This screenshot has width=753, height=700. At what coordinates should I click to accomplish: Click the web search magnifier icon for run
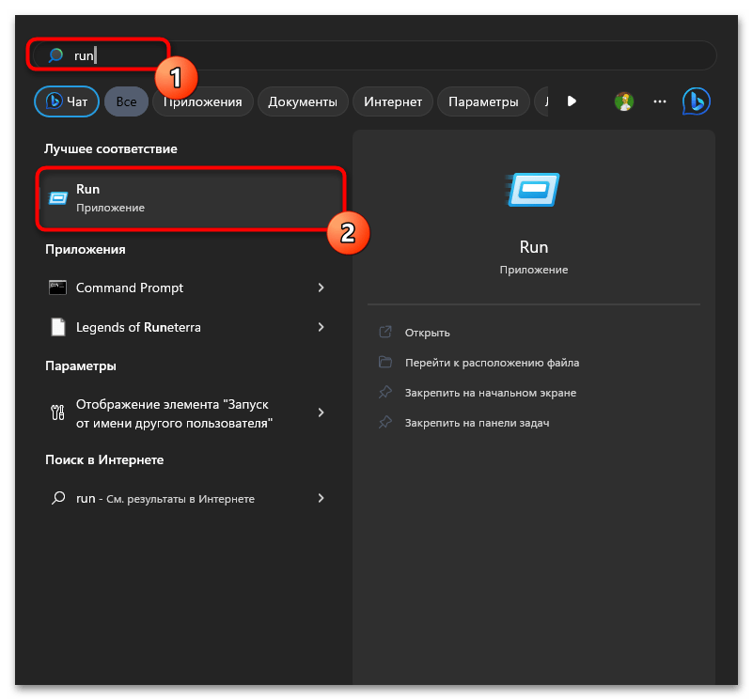pos(58,498)
